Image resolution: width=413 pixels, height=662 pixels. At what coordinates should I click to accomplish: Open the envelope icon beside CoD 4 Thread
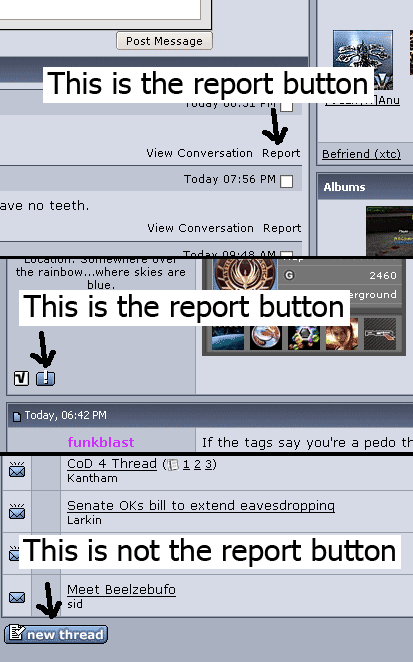(17, 469)
